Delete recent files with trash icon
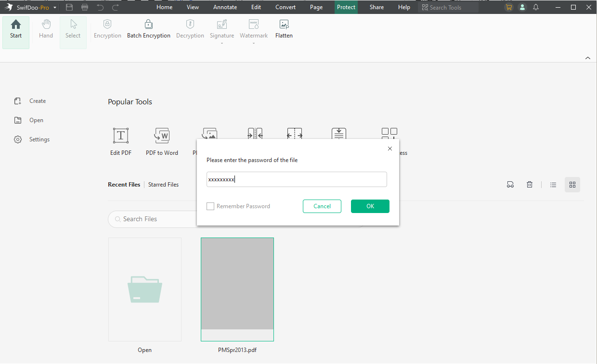 530,185
